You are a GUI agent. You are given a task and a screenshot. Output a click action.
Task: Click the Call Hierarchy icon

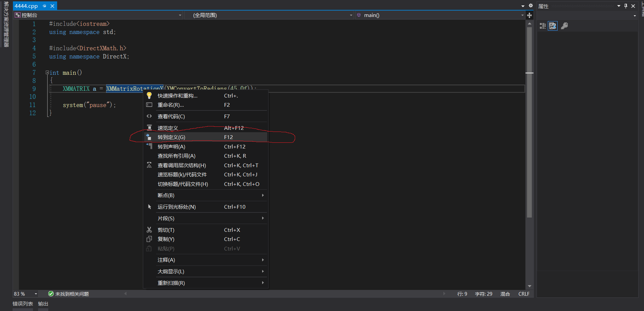149,165
